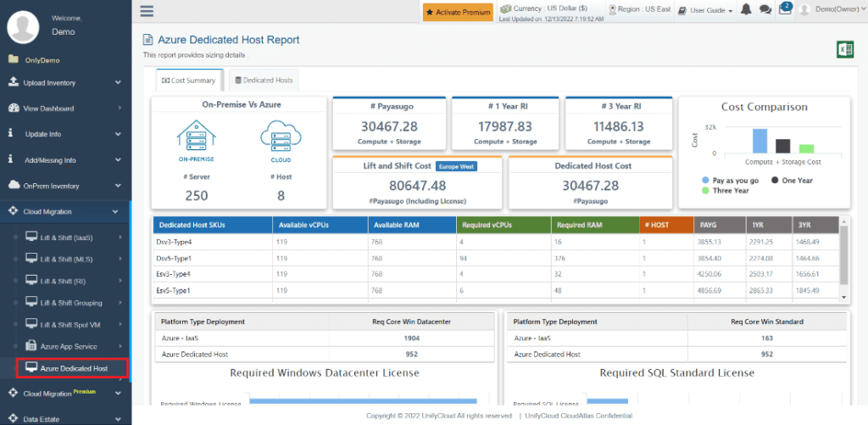Select the Dsv3-Type4 table row name
Image resolution: width=868 pixels, height=425 pixels.
pyautogui.click(x=175, y=242)
